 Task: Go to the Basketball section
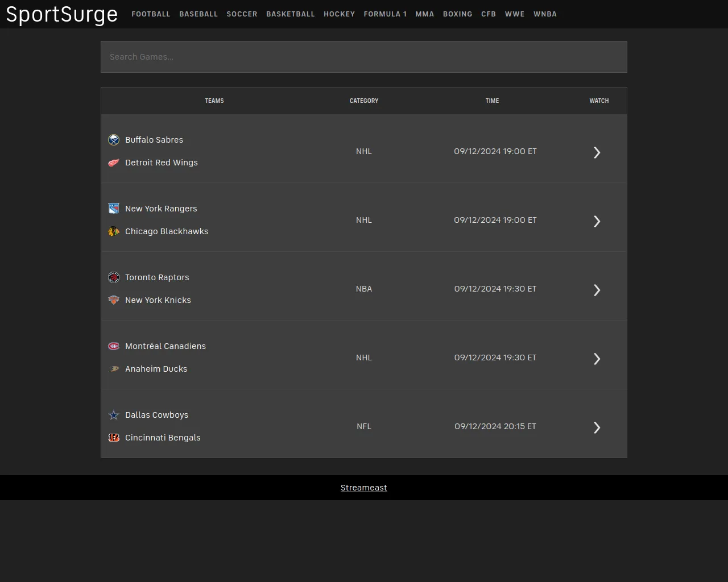(290, 14)
